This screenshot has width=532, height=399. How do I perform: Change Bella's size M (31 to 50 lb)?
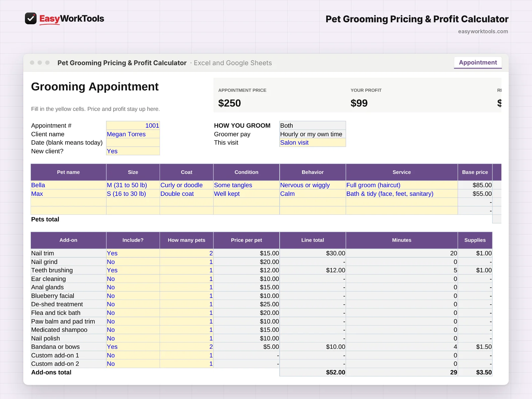[x=133, y=185]
